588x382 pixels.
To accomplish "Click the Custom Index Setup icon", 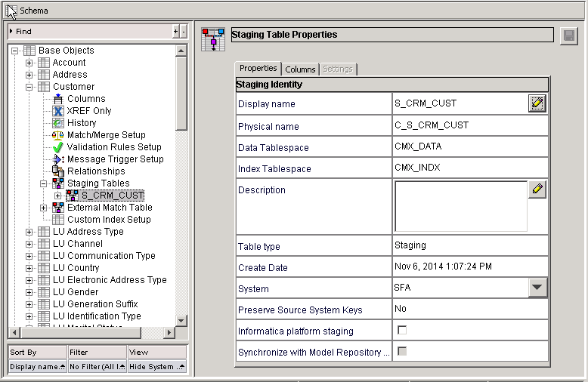I will tap(58, 220).
